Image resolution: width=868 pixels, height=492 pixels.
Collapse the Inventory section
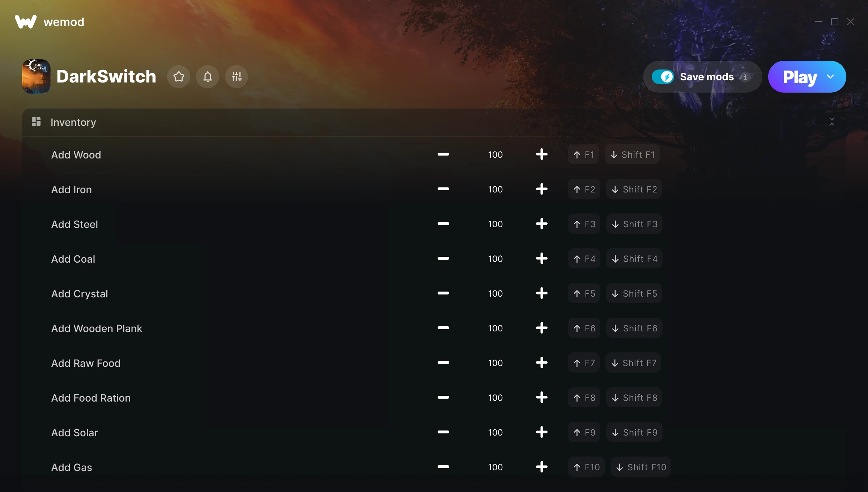(832, 122)
